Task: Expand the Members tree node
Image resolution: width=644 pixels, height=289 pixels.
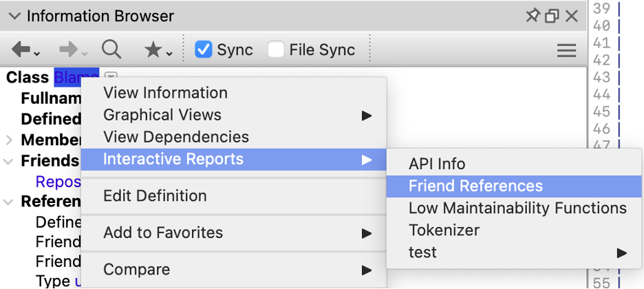Action: pyautogui.click(x=9, y=140)
